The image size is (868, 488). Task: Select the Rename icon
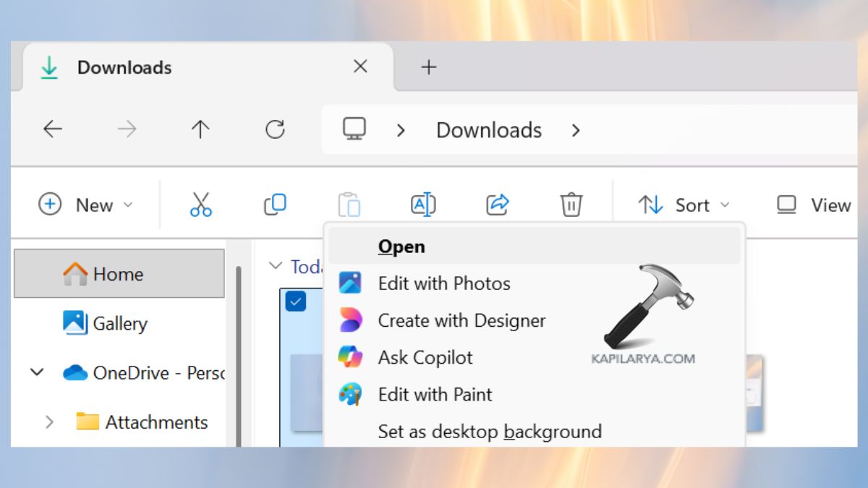click(423, 205)
